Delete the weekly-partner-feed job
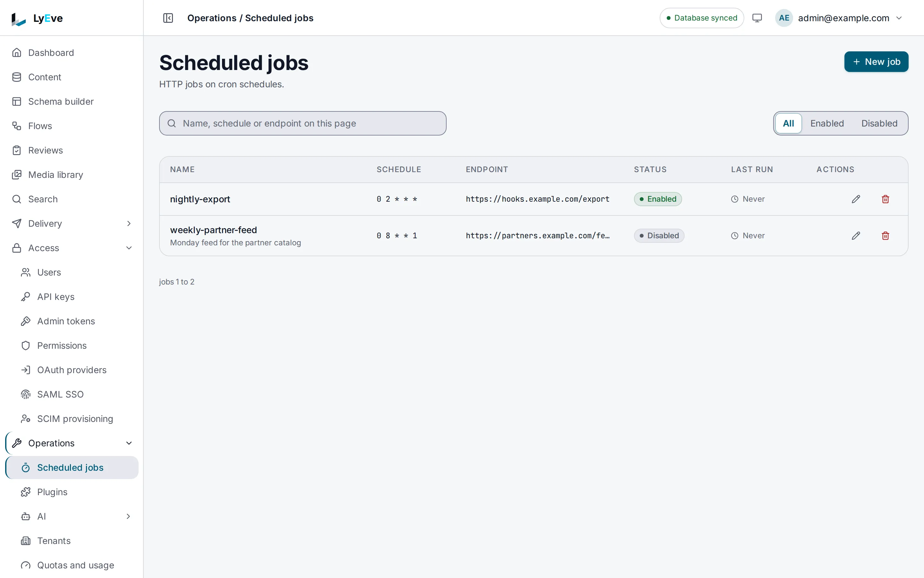 [886, 236]
